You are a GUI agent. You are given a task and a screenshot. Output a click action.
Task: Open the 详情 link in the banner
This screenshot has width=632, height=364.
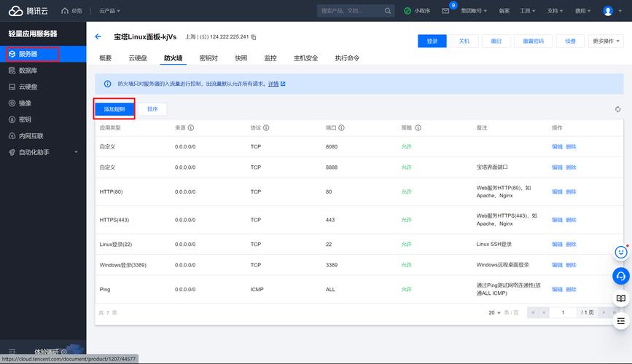(273, 84)
